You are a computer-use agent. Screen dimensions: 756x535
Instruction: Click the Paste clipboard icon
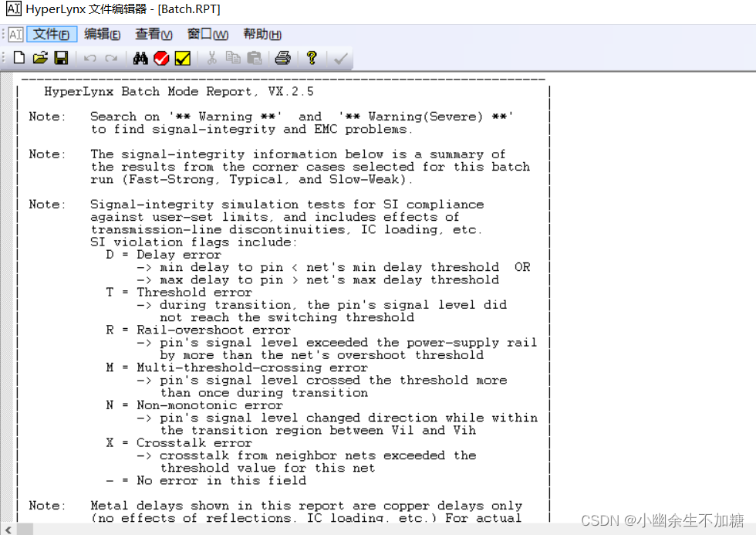[254, 59]
